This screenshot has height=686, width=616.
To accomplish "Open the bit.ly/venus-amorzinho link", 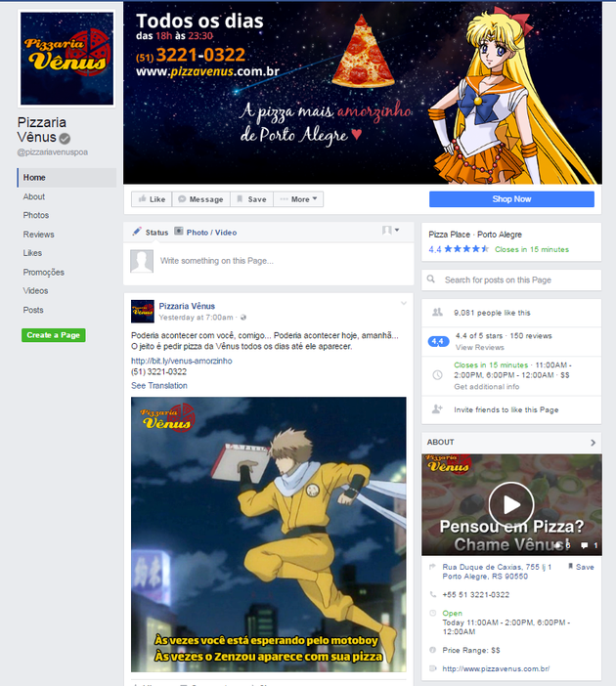I will pos(182,361).
